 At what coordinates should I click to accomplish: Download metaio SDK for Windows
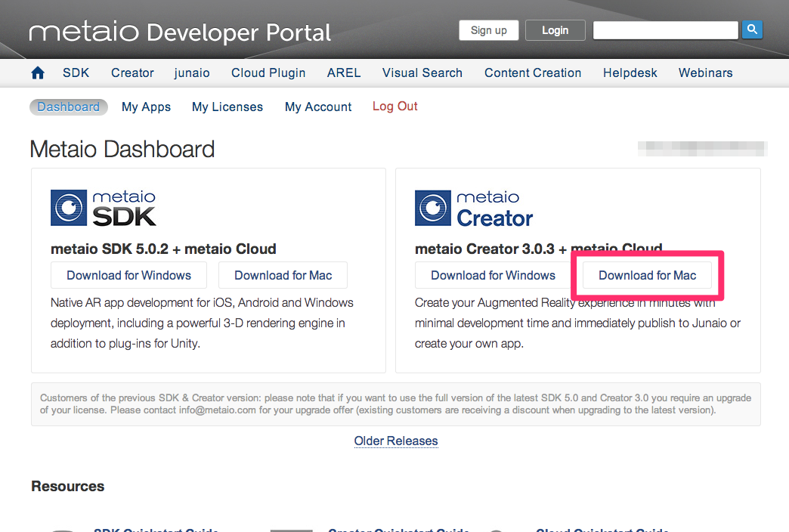128,275
